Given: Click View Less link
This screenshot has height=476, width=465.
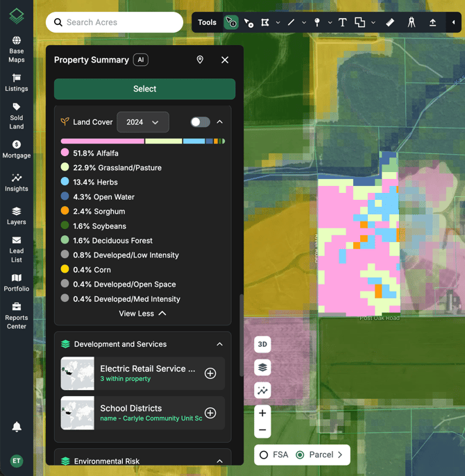Looking at the screenshot, I should [142, 314].
